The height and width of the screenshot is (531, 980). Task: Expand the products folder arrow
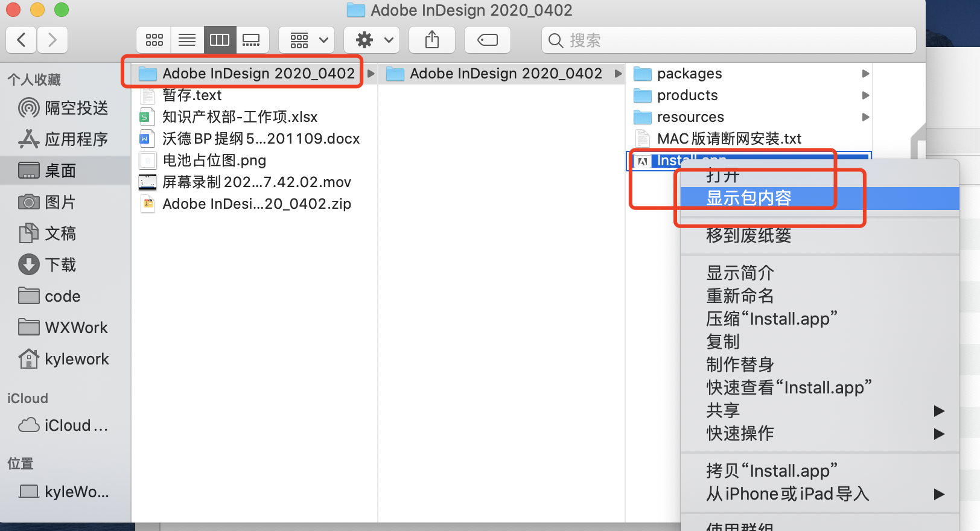(x=865, y=95)
